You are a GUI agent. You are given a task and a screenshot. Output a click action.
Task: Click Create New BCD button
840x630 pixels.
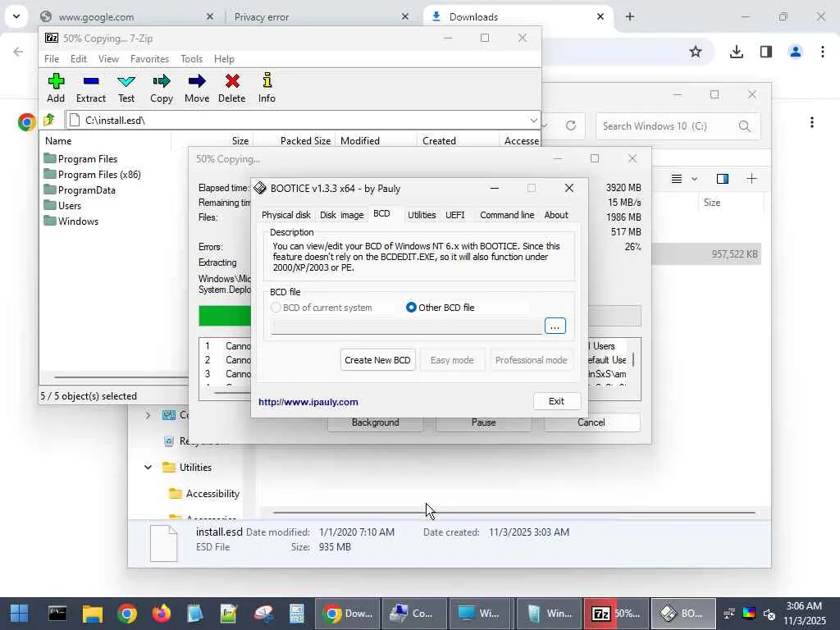click(377, 360)
